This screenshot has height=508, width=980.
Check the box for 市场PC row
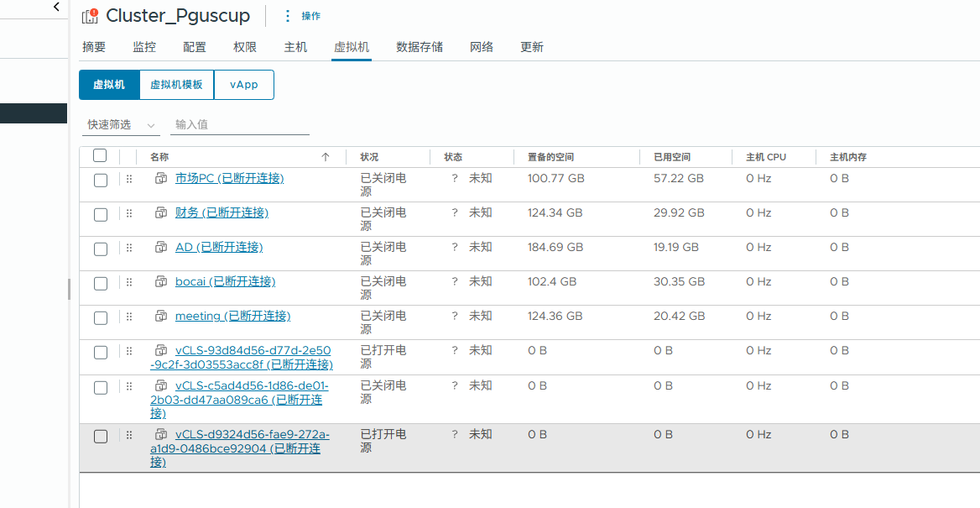(x=101, y=181)
